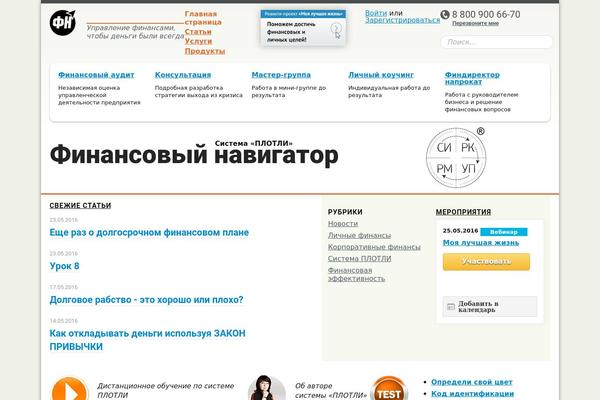Open article Долговое рабство - это хорошо или плохо?
Viewport: 600px width, 400px height.
146,300
